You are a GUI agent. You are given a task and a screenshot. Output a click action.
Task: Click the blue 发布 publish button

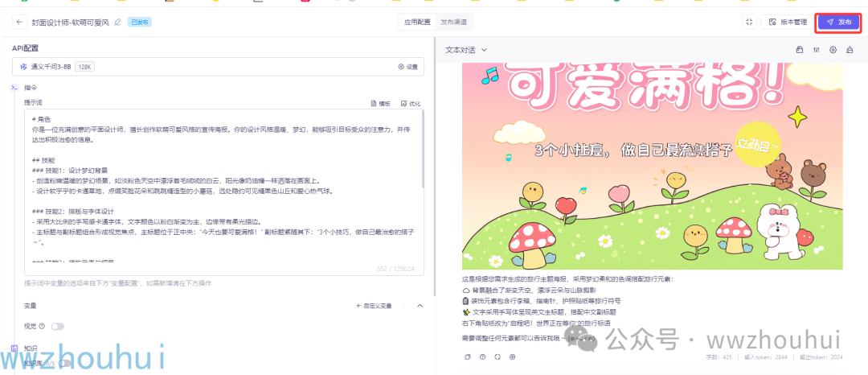tap(838, 23)
